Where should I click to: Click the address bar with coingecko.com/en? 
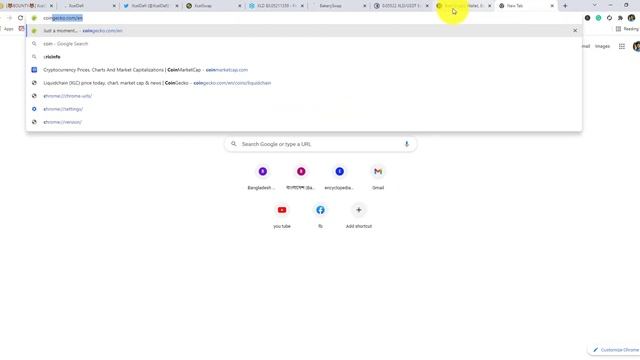tap(304, 18)
